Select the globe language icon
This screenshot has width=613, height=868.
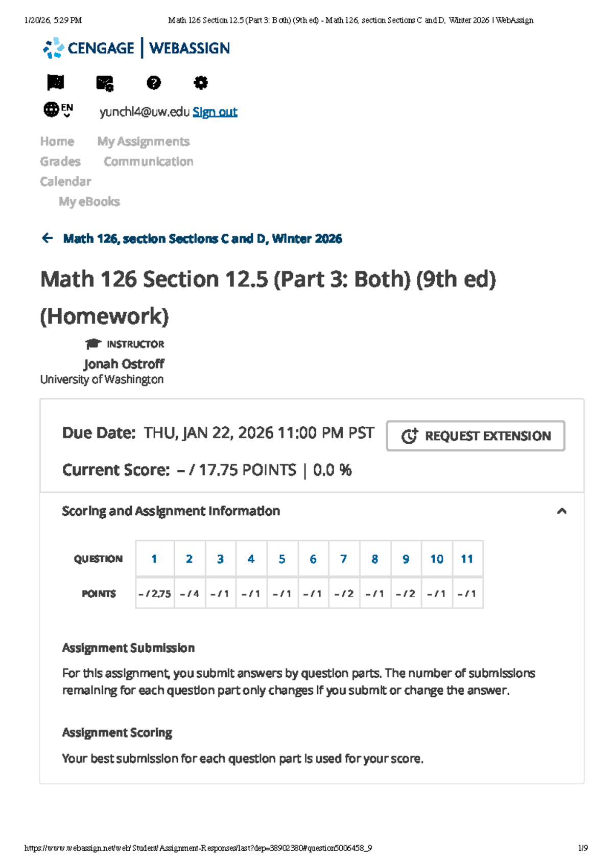click(51, 108)
